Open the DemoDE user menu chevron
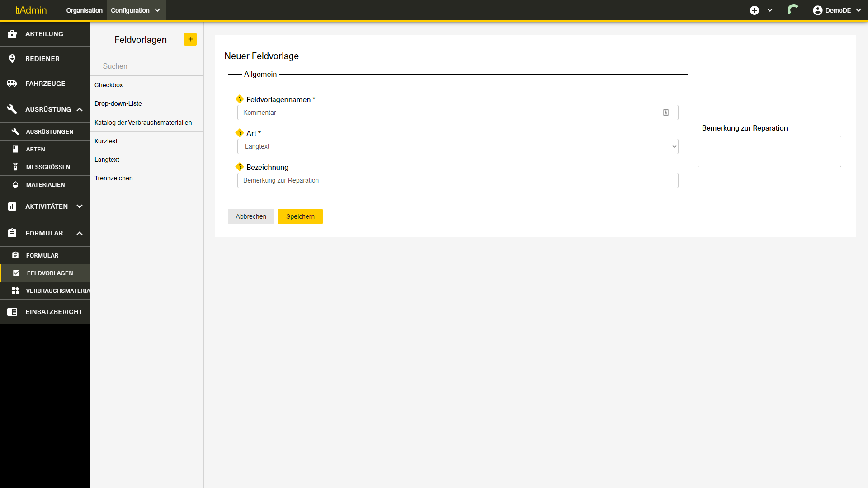This screenshot has width=868, height=488. coord(859,10)
